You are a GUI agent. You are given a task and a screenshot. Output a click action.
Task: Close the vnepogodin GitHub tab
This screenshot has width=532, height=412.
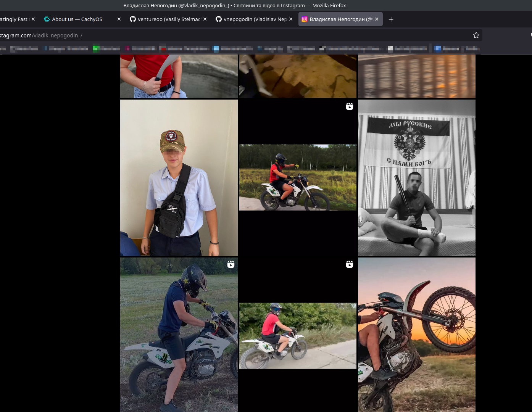point(291,19)
